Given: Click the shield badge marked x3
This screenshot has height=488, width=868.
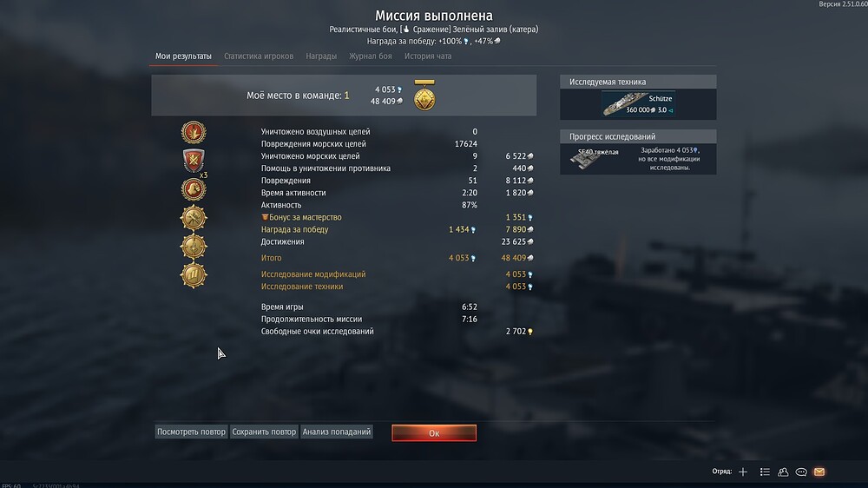Looking at the screenshot, I should coord(194,162).
